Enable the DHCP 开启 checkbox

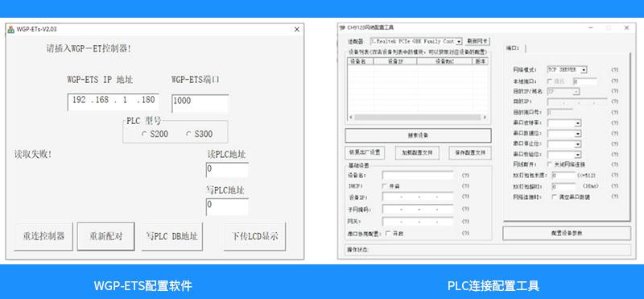click(385, 186)
